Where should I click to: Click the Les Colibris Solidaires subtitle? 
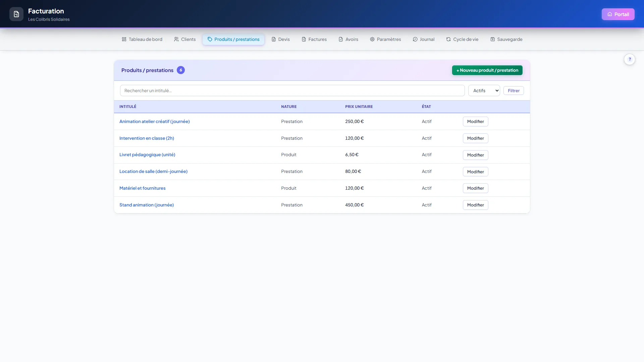(49, 19)
